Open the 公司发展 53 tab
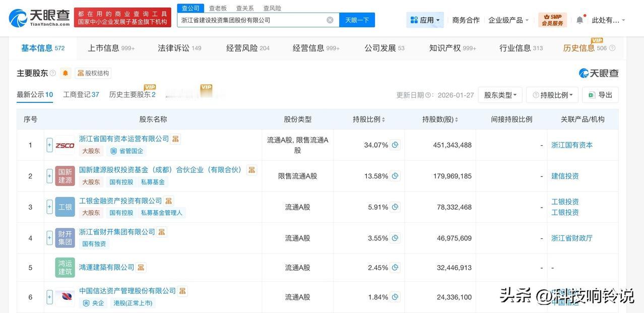Viewport: 644px width, 313px height. [x=384, y=48]
